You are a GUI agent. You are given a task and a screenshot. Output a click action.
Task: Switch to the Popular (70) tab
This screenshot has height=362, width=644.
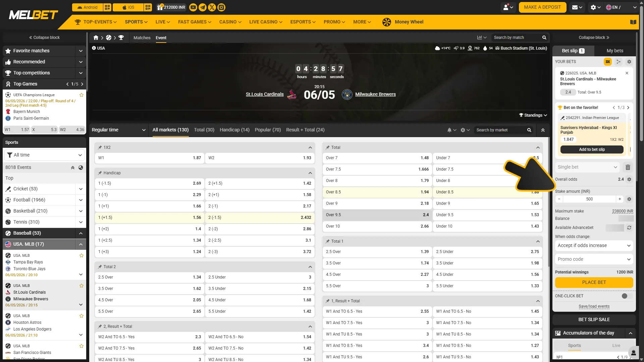click(268, 130)
